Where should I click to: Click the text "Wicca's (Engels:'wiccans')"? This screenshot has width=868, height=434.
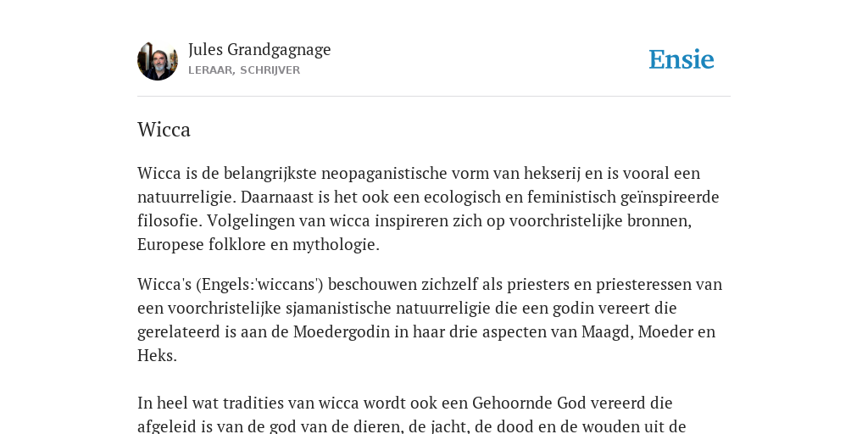[x=231, y=285]
